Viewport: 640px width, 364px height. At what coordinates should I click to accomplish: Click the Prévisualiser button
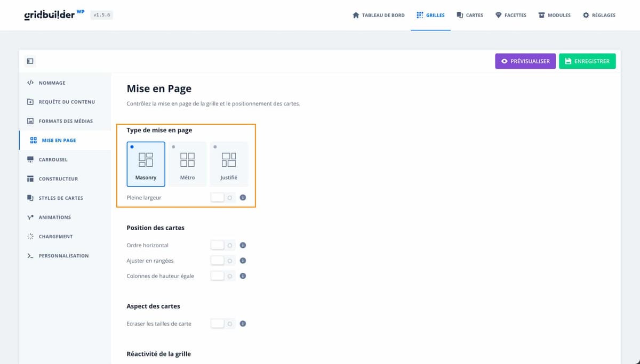tap(525, 61)
